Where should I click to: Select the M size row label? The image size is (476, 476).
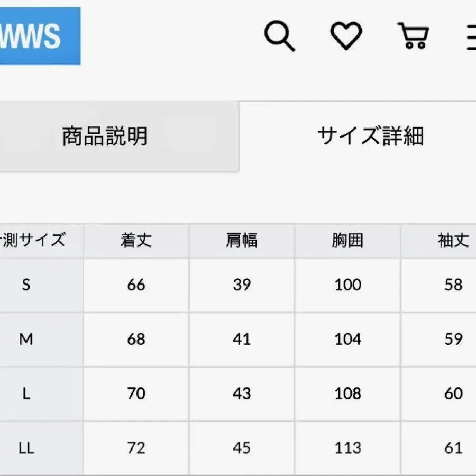(x=26, y=340)
